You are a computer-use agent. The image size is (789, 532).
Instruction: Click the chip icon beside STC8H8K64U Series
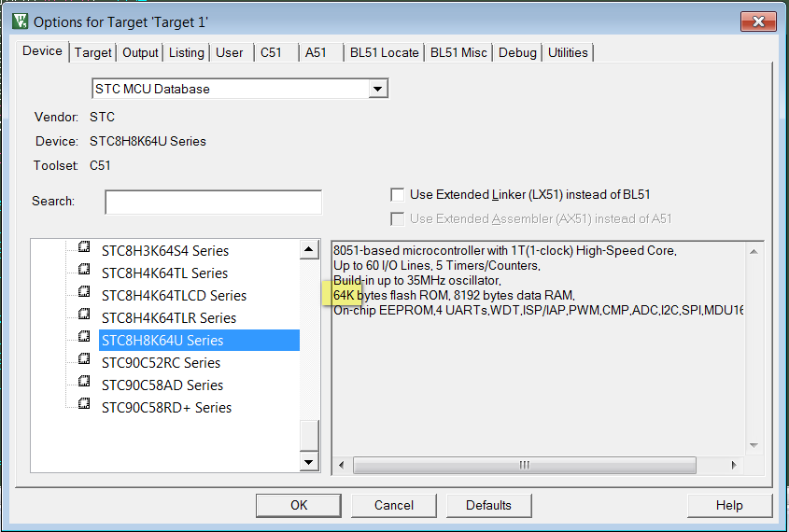click(84, 336)
